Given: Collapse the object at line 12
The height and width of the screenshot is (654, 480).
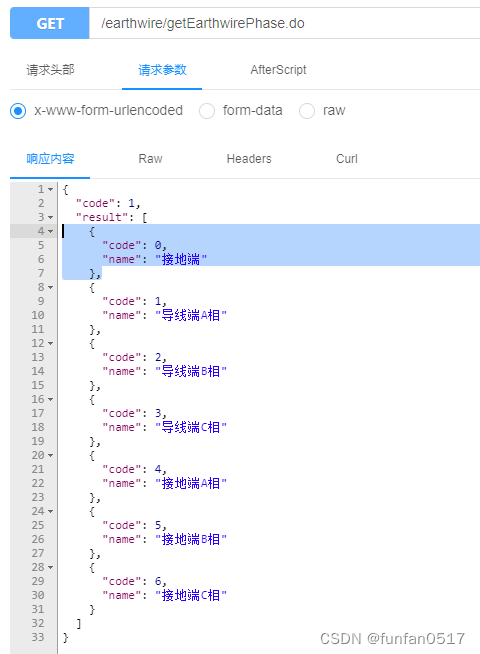Looking at the screenshot, I should coord(50,344).
